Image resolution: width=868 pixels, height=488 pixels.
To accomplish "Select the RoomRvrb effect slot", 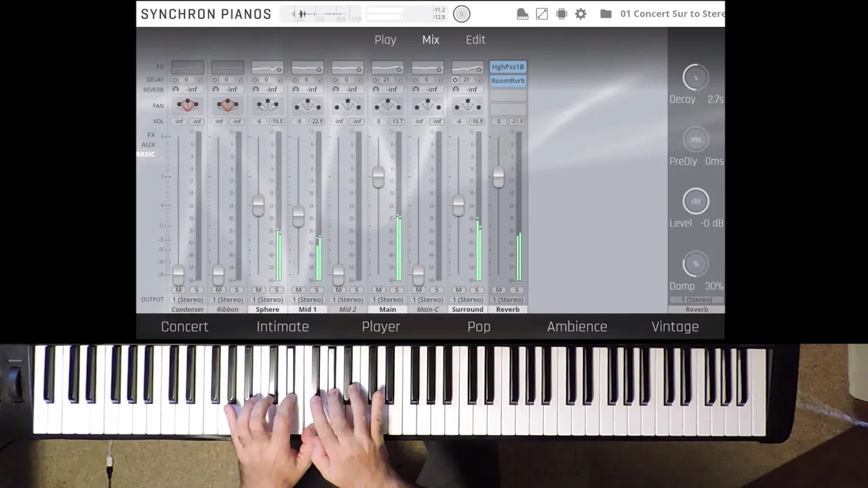I will [x=508, y=81].
